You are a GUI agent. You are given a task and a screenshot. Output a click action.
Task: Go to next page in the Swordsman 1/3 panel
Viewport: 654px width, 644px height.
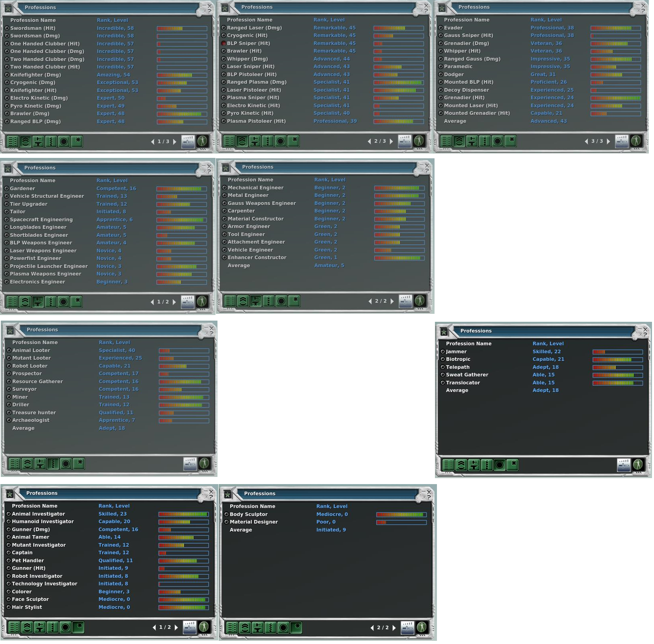pyautogui.click(x=175, y=142)
